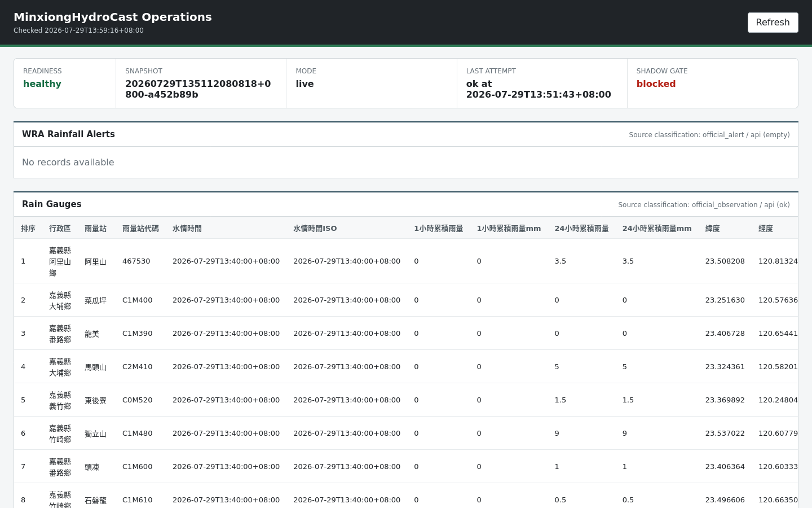Click the 菜瓜坪 station name
812x508 pixels.
[x=95, y=300]
